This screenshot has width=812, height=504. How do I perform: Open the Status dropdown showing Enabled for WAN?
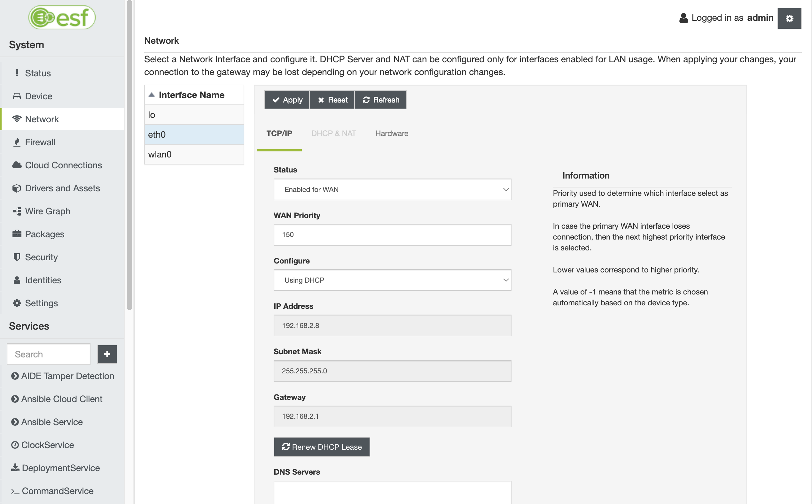(392, 189)
